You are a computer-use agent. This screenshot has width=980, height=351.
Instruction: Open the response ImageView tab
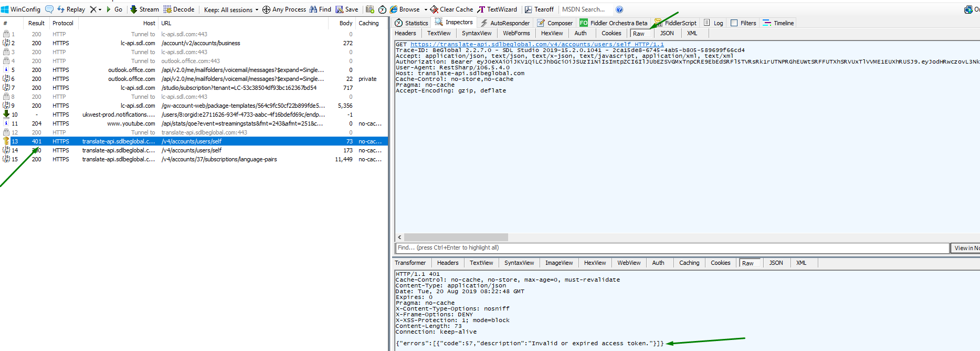[x=559, y=263]
